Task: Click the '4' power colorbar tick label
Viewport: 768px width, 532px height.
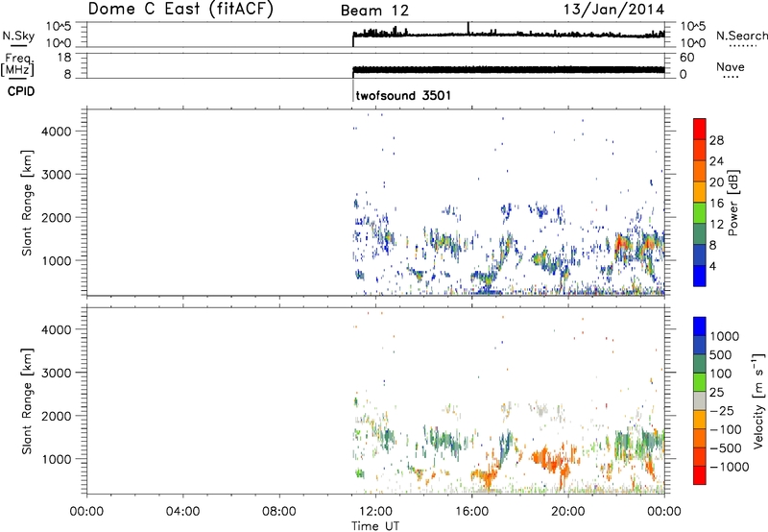Action: point(712,266)
